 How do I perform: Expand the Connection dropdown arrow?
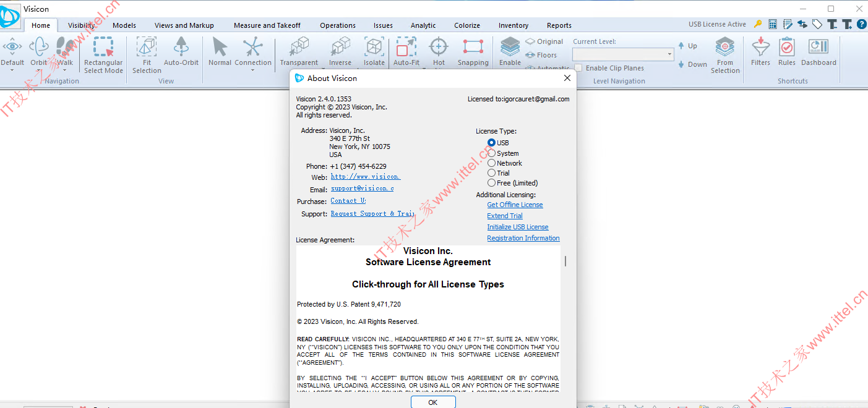252,70
